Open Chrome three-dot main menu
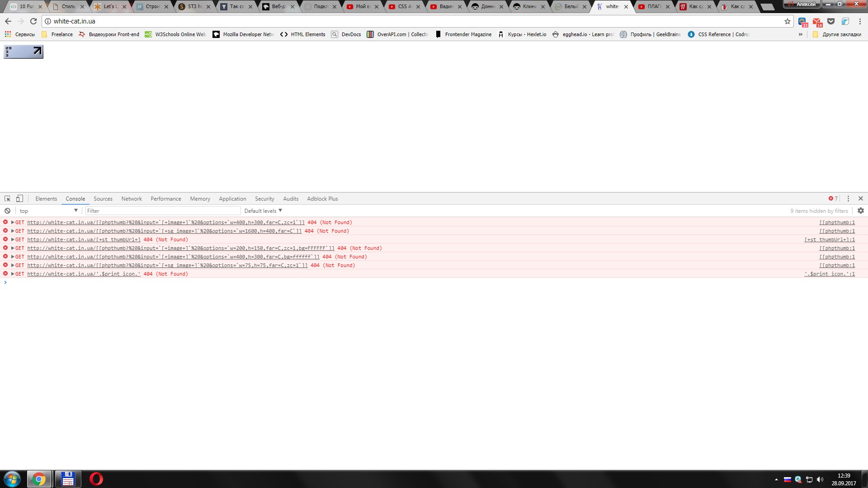The height and width of the screenshot is (488, 868). 860,21
